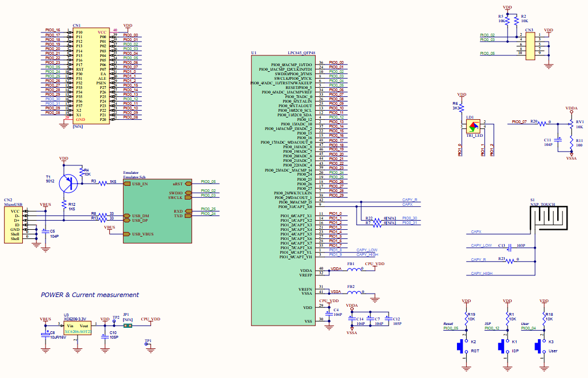Select resistor R5 pull-up symbol
The width and height of the screenshot is (588, 378).
click(507, 20)
